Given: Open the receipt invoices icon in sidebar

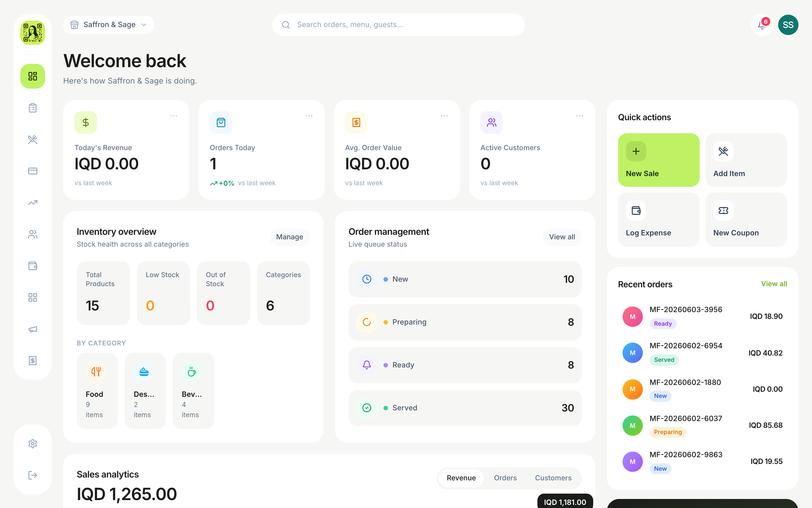Looking at the screenshot, I should coord(32,360).
